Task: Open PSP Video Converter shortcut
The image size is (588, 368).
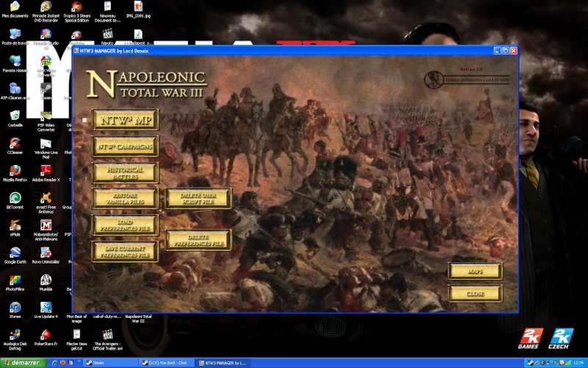Action: (46, 121)
